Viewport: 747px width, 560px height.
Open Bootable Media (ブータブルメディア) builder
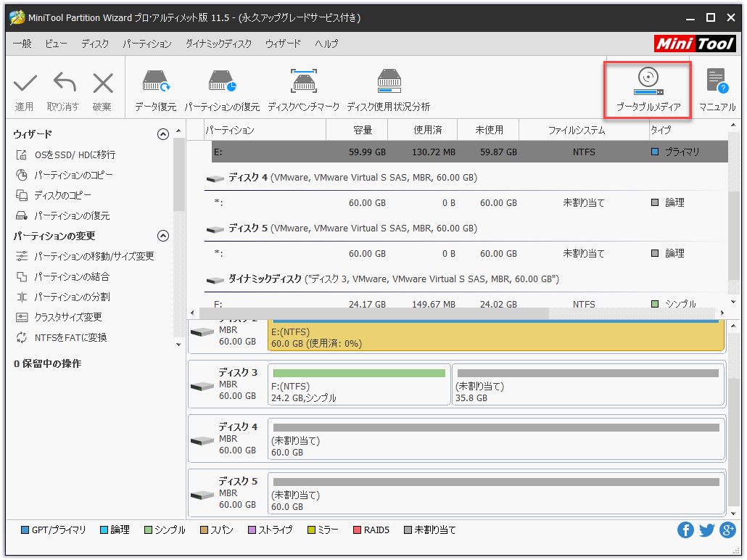648,90
